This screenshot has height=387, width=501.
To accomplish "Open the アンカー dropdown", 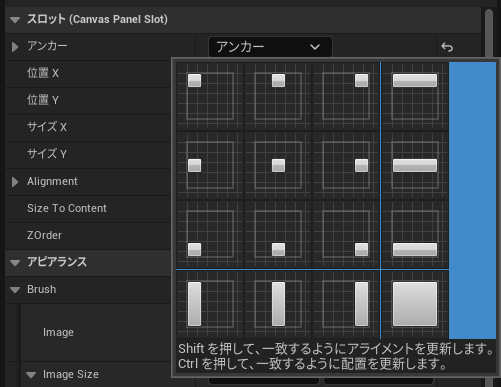I will [x=270, y=47].
